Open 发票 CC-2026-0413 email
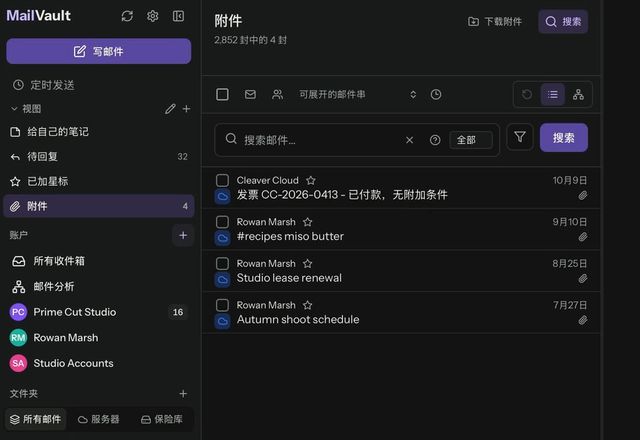The width and height of the screenshot is (640, 440). [342, 195]
